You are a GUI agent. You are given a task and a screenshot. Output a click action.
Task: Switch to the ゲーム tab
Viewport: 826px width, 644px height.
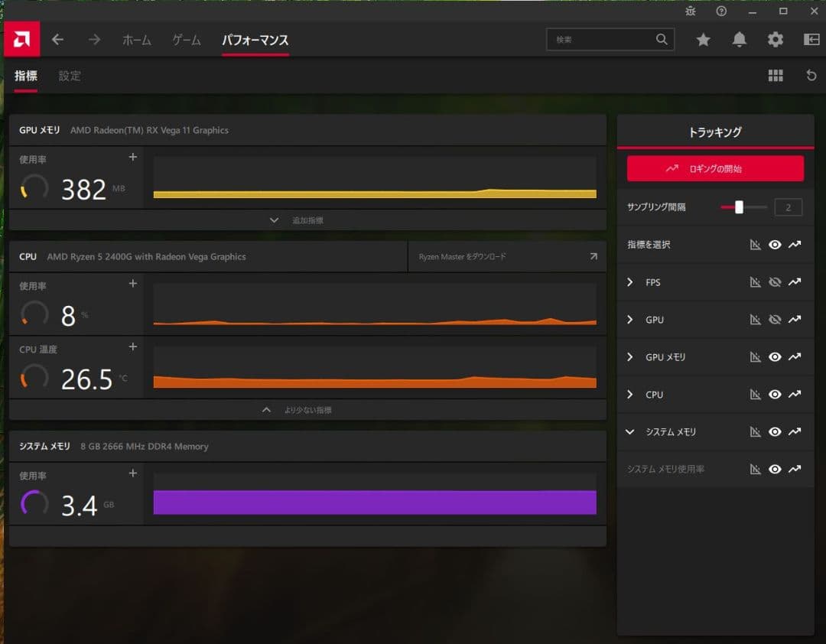186,39
